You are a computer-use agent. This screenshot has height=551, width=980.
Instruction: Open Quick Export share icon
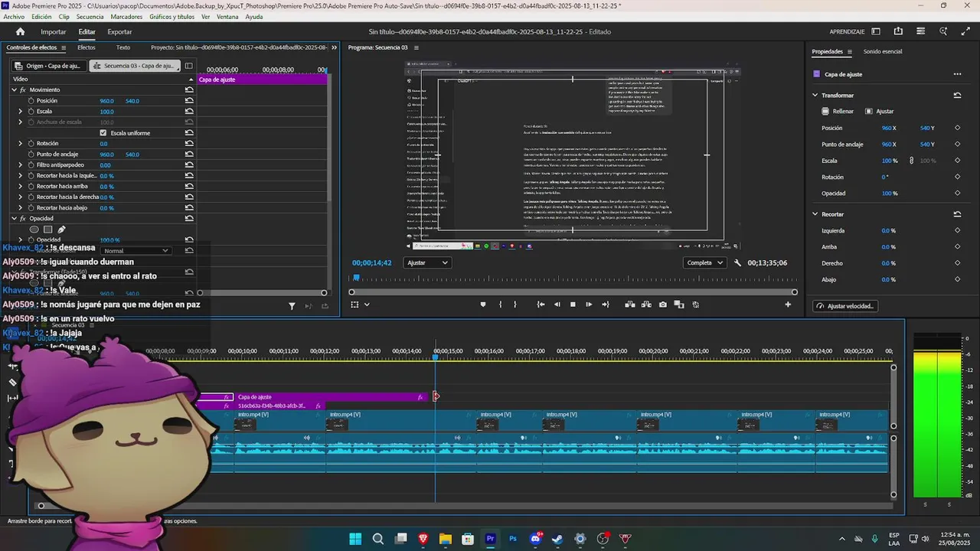(x=898, y=31)
